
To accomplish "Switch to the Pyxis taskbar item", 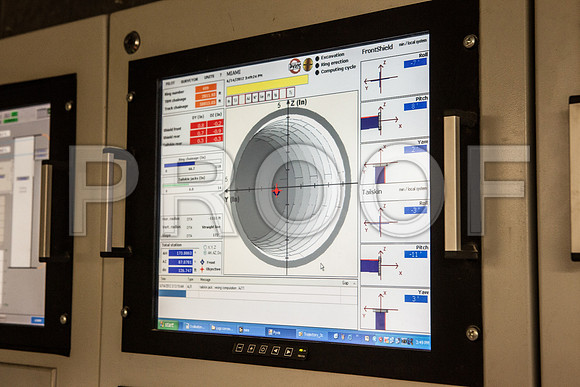I will [x=280, y=332].
